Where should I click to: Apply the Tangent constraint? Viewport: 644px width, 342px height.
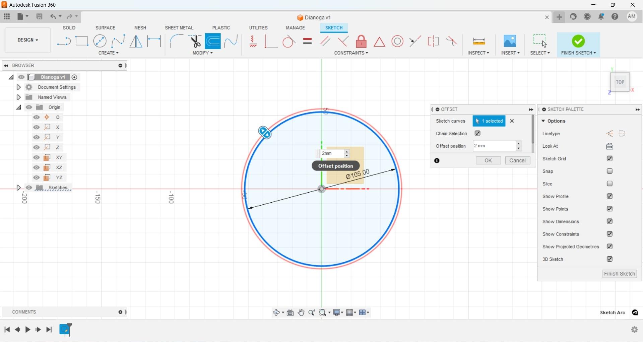tap(289, 42)
